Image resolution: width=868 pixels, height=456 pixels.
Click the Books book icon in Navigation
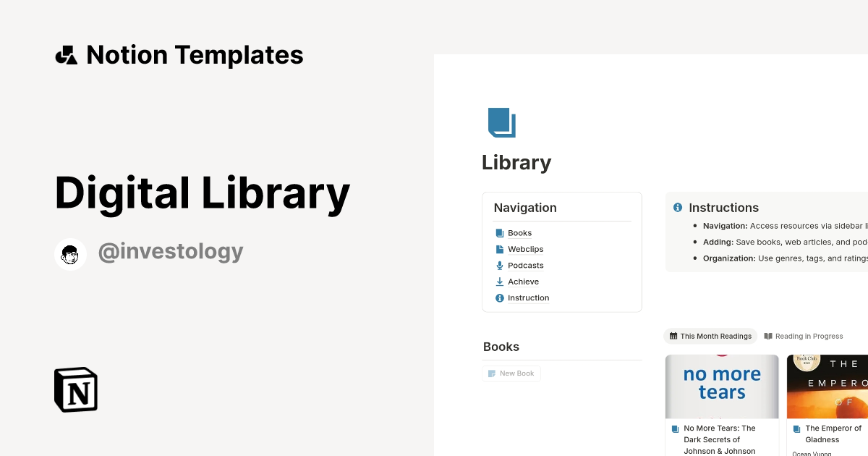point(499,232)
